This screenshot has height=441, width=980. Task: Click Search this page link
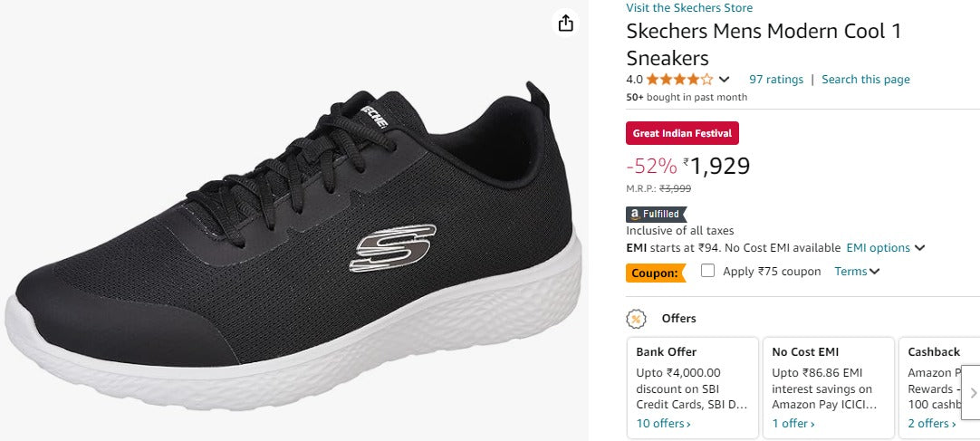865,80
